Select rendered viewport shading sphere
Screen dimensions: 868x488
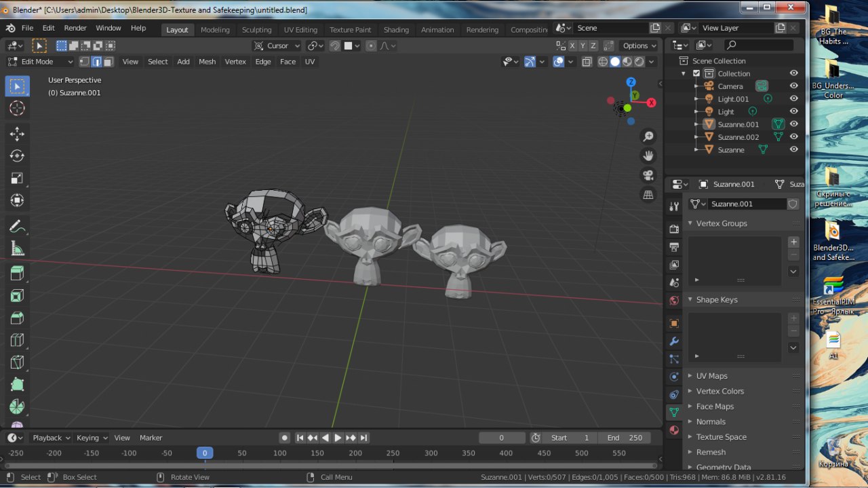639,62
